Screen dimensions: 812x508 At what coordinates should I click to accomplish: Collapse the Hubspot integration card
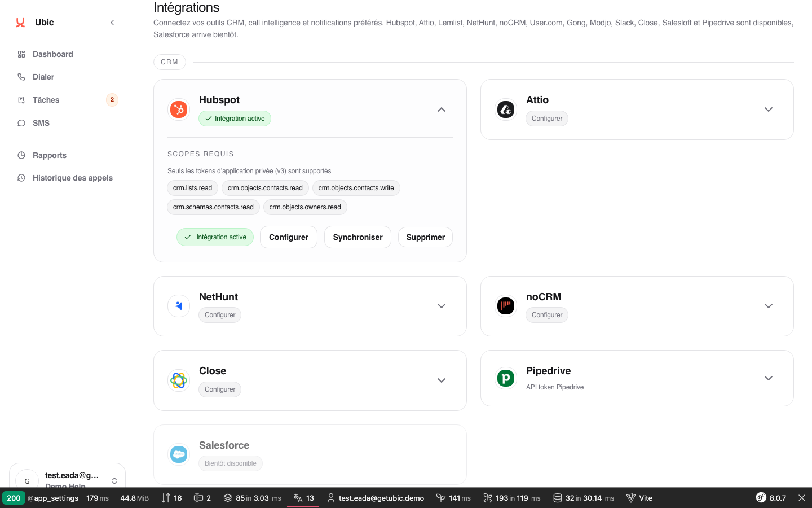click(x=442, y=110)
